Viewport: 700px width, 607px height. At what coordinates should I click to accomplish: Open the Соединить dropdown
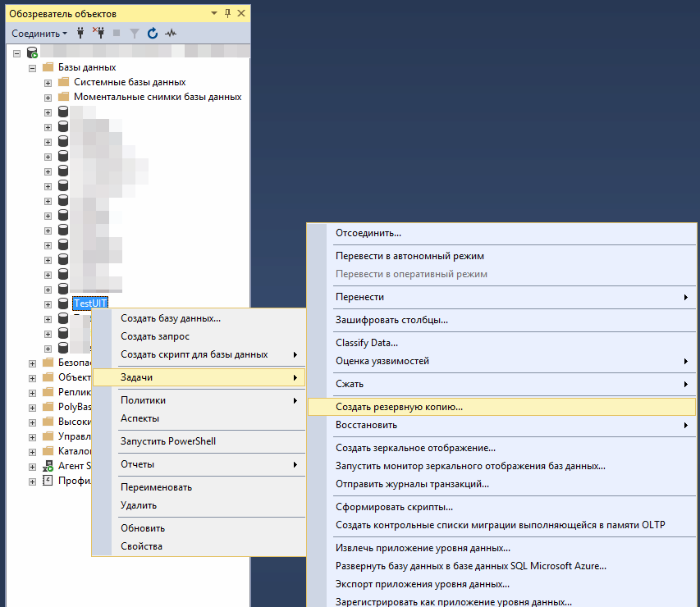tap(39, 34)
